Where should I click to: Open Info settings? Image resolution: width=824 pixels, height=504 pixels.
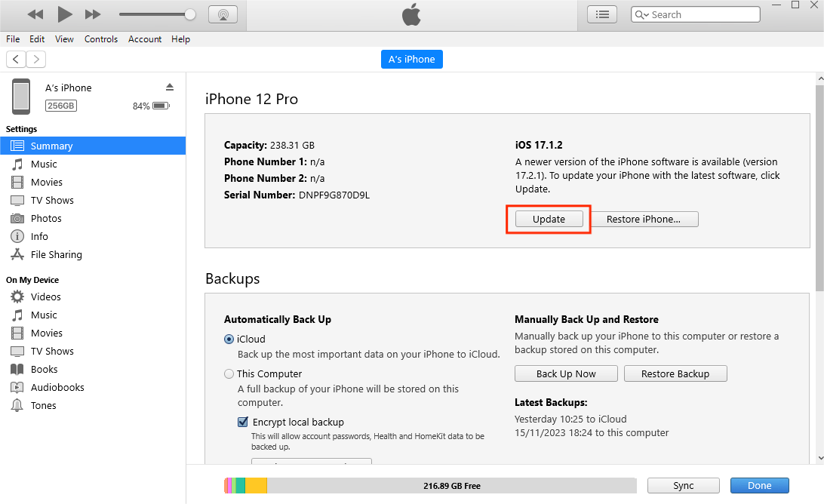point(93,236)
